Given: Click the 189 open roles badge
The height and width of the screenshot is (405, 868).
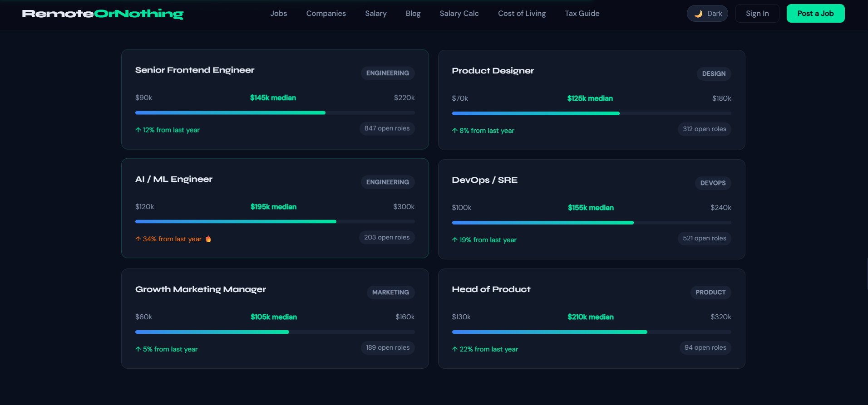Looking at the screenshot, I should point(388,348).
